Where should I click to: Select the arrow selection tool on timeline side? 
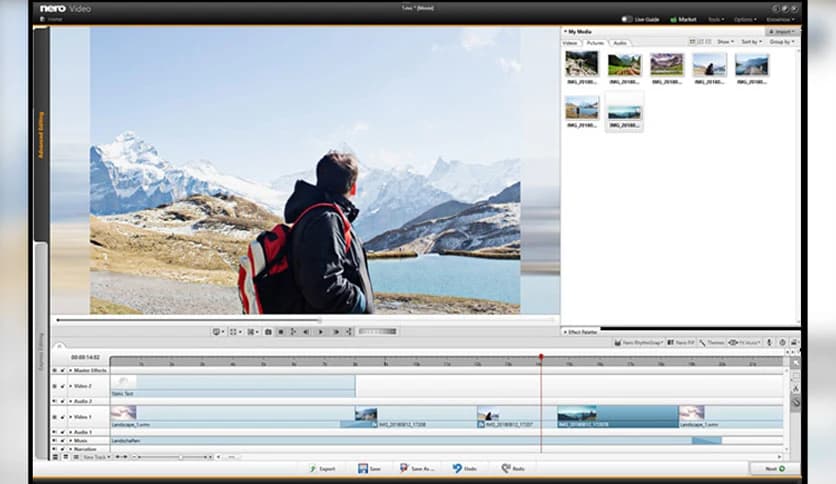795,363
